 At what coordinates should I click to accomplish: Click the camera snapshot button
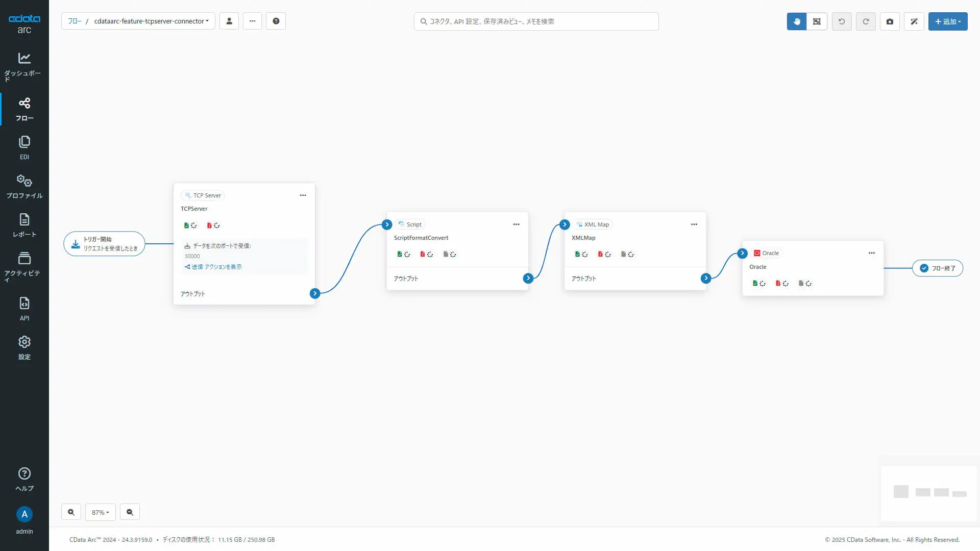coord(890,21)
